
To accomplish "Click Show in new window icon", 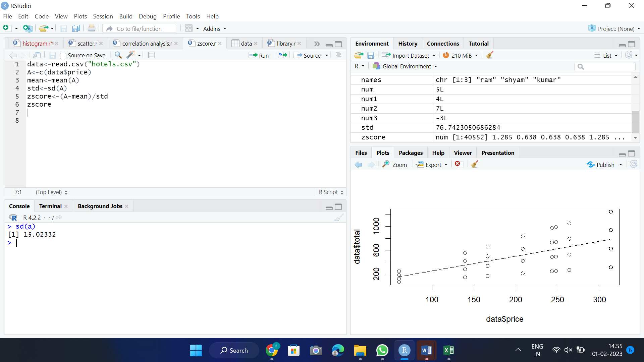I will coord(37,55).
